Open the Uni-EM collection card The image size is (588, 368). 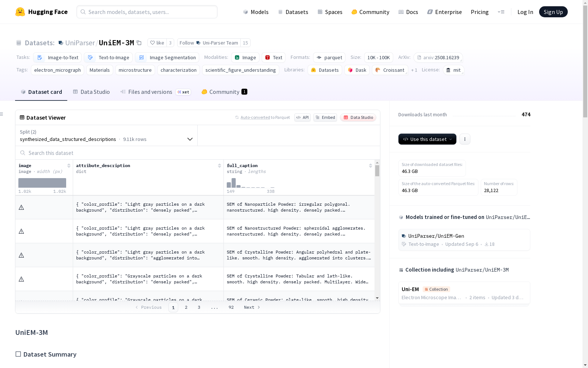click(x=464, y=293)
